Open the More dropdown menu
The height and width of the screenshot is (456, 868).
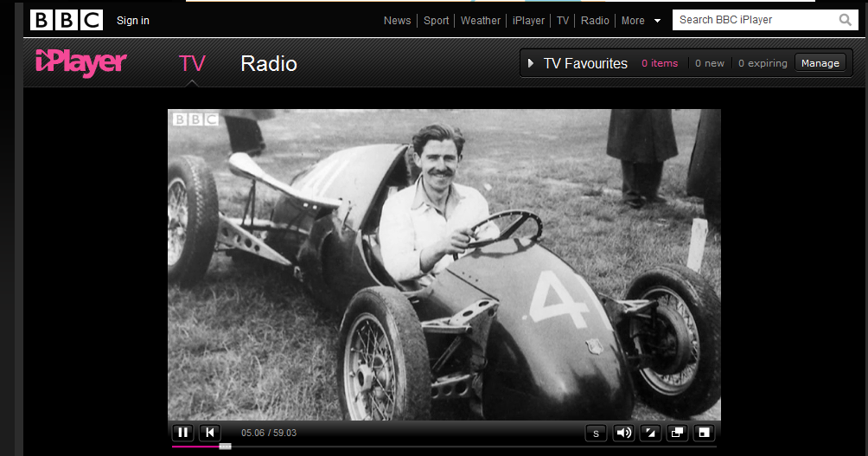[x=641, y=21]
